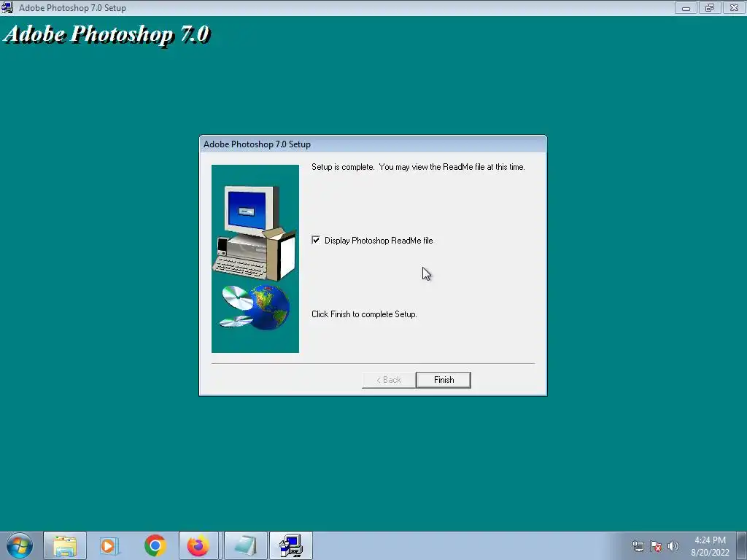
Task: Click the volume speaker tray icon
Action: [x=673, y=546]
